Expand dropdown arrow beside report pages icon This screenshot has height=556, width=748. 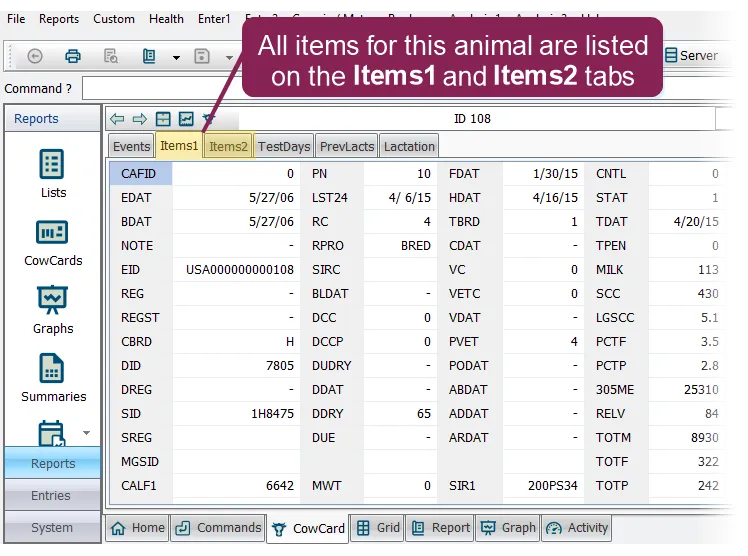[176, 58]
